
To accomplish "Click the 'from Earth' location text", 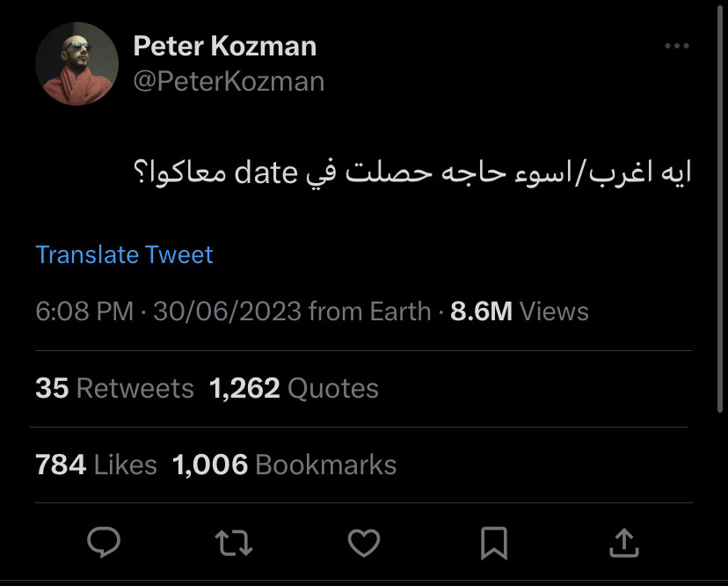I will (x=369, y=311).
